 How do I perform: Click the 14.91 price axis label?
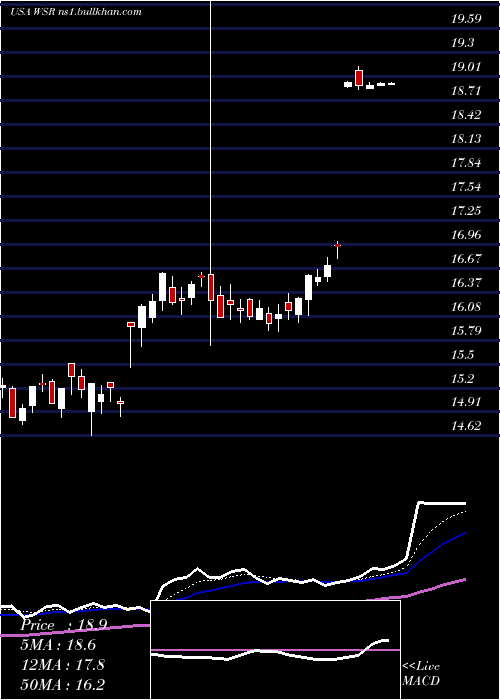click(x=466, y=402)
